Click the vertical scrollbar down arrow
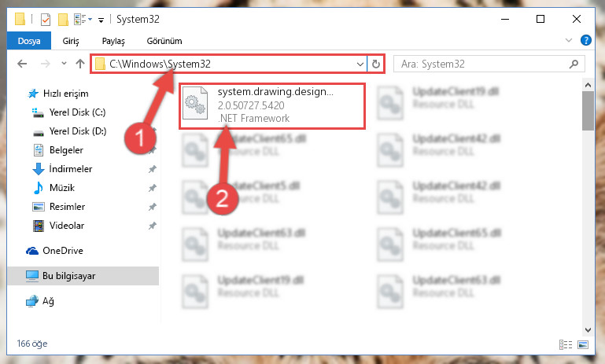The width and height of the screenshot is (605, 364). (x=588, y=330)
